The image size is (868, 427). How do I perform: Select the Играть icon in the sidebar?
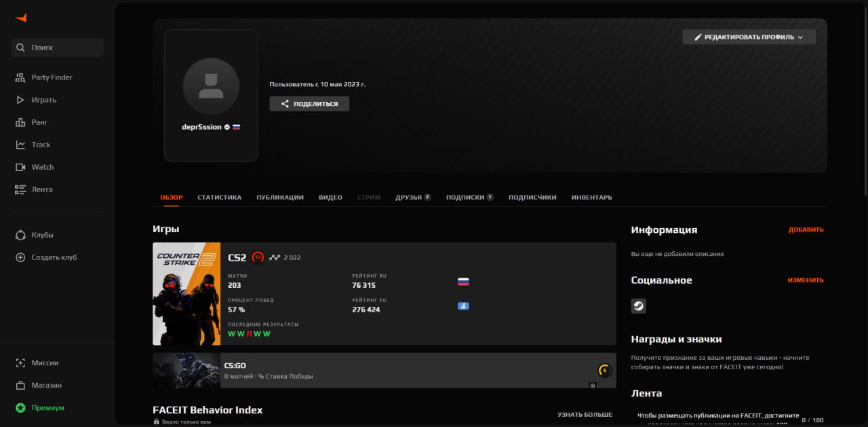click(19, 99)
